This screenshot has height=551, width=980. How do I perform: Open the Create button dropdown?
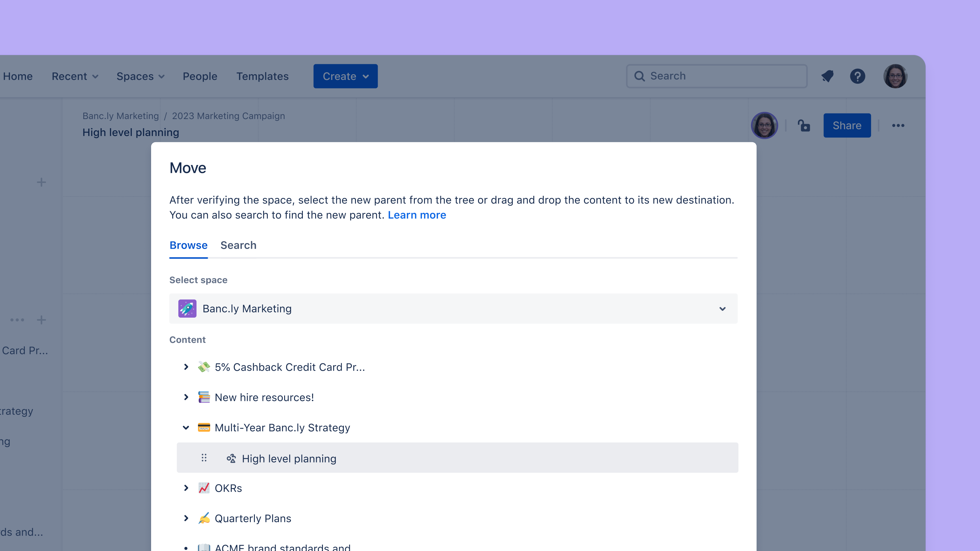[345, 76]
